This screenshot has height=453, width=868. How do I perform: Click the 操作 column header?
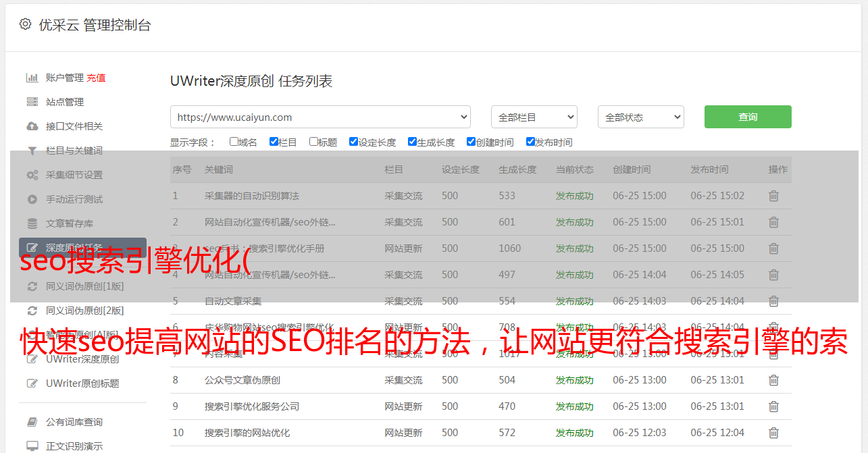[778, 169]
